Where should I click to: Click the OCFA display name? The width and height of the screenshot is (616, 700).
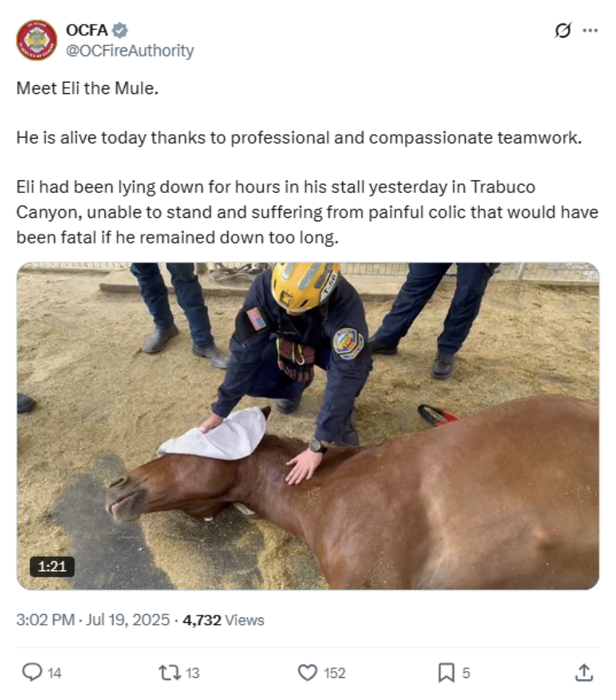(x=85, y=30)
